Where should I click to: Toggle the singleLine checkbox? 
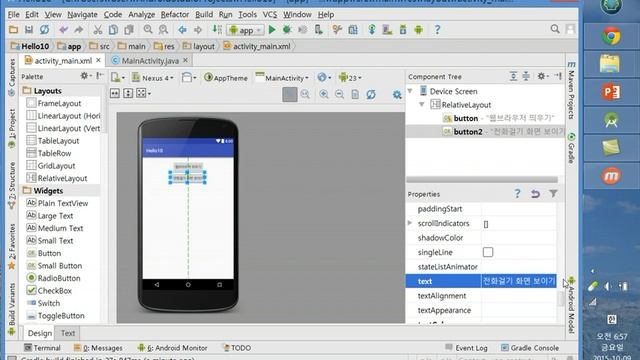[488, 252]
